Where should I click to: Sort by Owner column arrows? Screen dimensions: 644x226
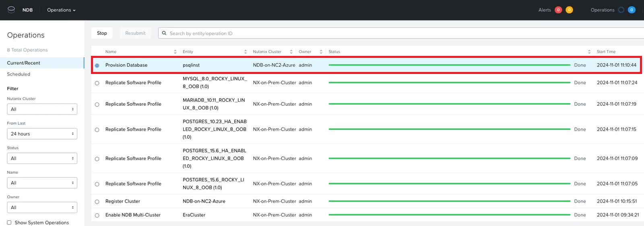point(321,51)
